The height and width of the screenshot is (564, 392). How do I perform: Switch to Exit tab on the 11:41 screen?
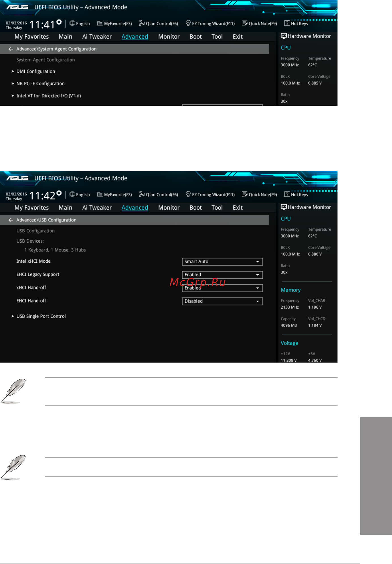point(238,37)
